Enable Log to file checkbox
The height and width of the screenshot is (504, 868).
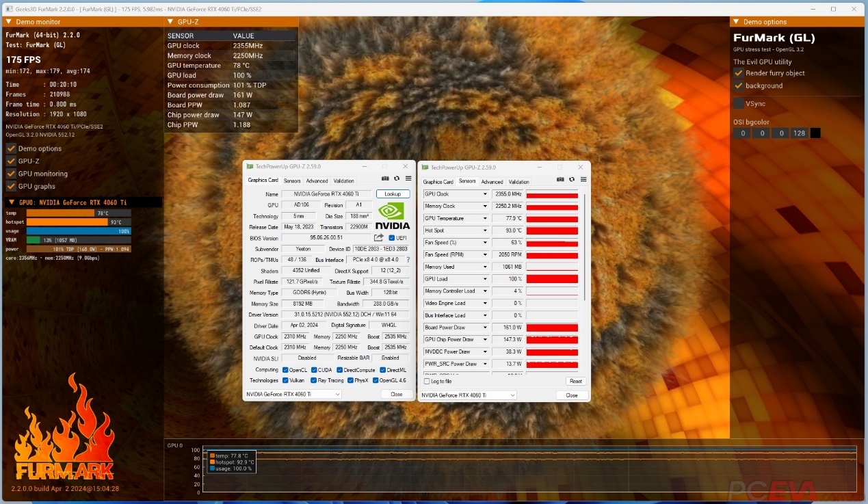[428, 381]
